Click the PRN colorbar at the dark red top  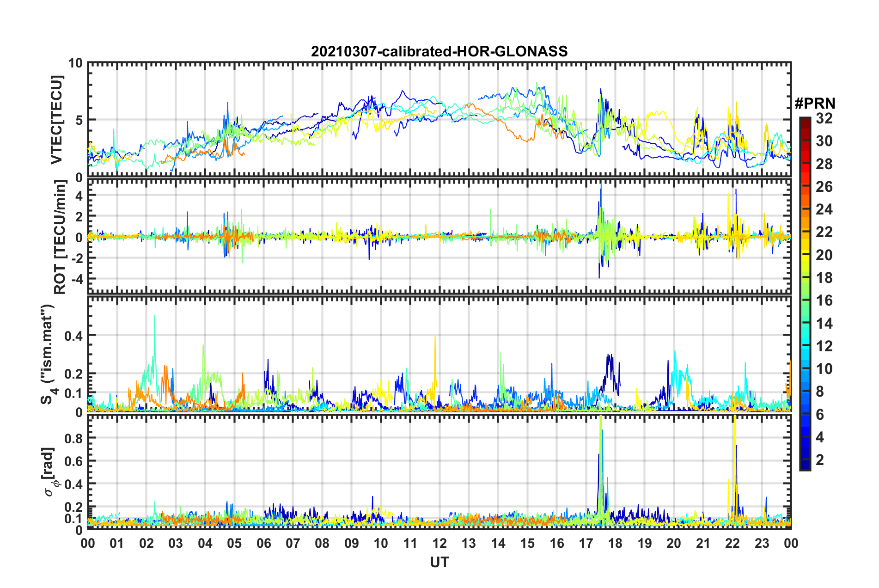pyautogui.click(x=805, y=121)
